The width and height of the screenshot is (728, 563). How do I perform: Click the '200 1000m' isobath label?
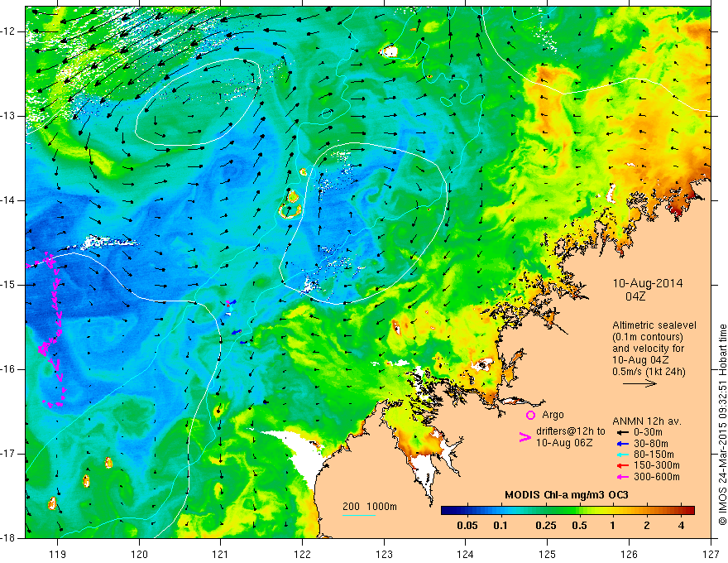(x=370, y=507)
